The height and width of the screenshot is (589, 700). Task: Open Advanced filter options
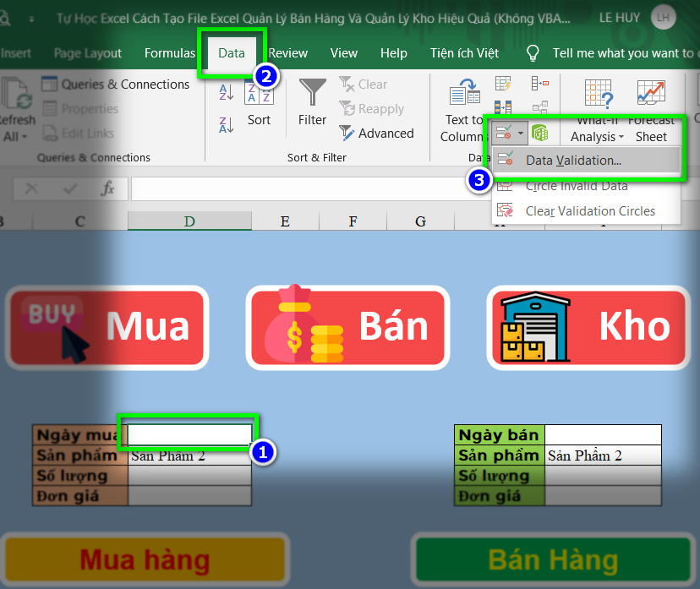pyautogui.click(x=376, y=134)
